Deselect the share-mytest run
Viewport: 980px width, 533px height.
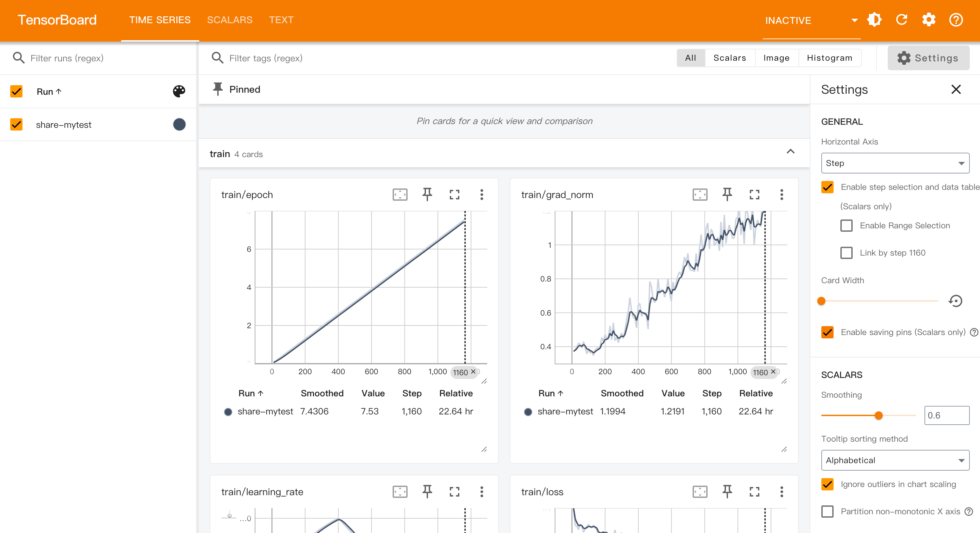(x=16, y=124)
